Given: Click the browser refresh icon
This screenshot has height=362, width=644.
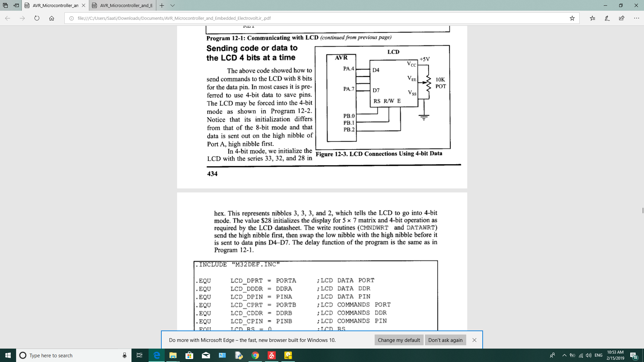Looking at the screenshot, I should click(x=37, y=18).
